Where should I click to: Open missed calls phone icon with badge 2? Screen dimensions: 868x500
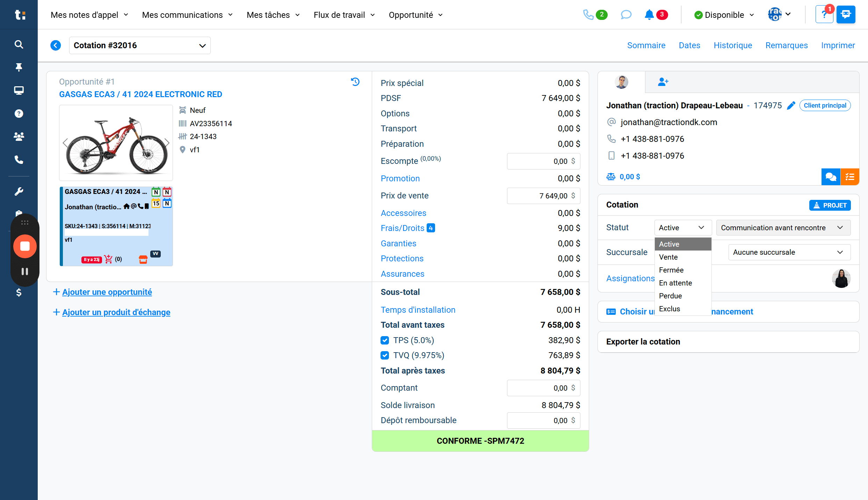(595, 15)
